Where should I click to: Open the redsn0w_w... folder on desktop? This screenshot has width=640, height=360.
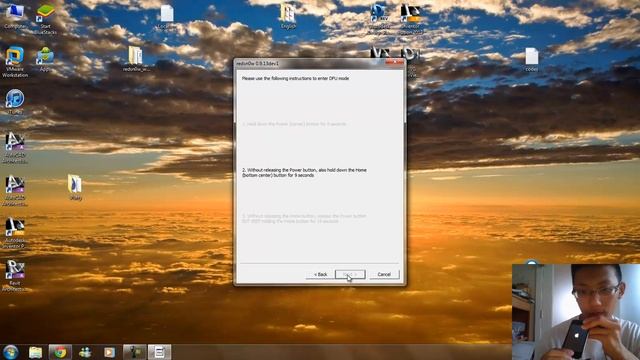click(136, 59)
